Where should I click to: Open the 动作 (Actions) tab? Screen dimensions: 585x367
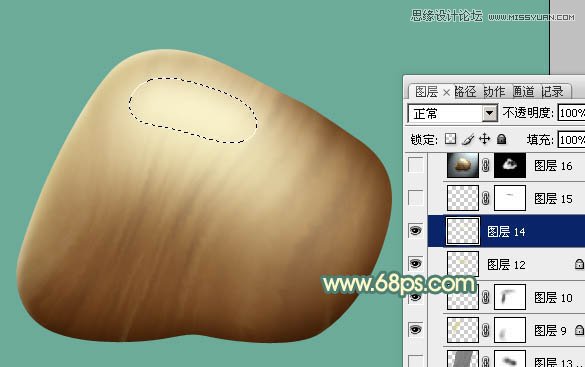click(494, 92)
